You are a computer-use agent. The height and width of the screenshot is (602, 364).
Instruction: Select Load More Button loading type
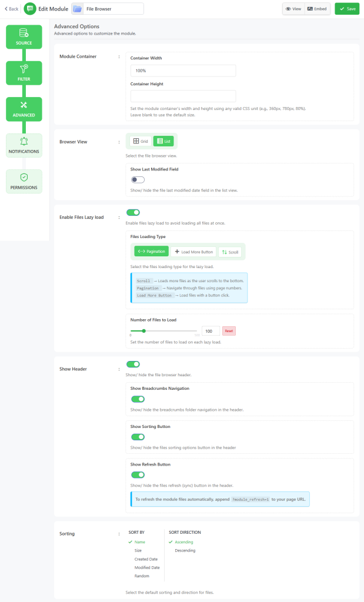(193, 252)
